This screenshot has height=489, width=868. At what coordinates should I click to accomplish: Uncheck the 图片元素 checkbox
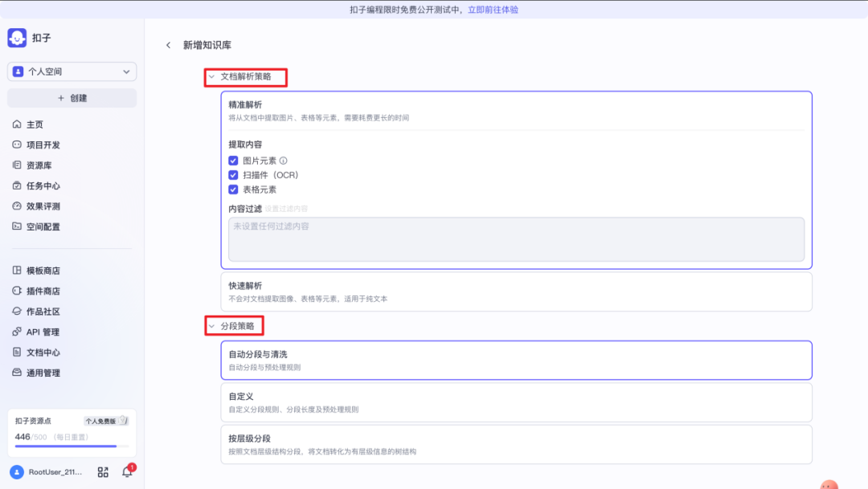click(233, 161)
